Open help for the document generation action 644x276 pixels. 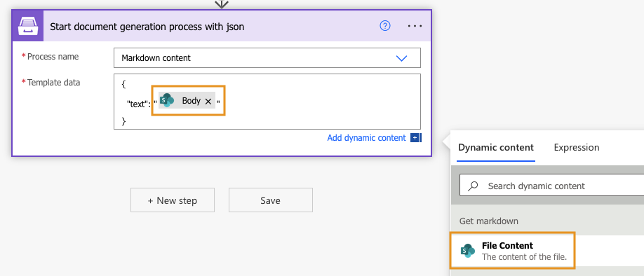coord(385,26)
